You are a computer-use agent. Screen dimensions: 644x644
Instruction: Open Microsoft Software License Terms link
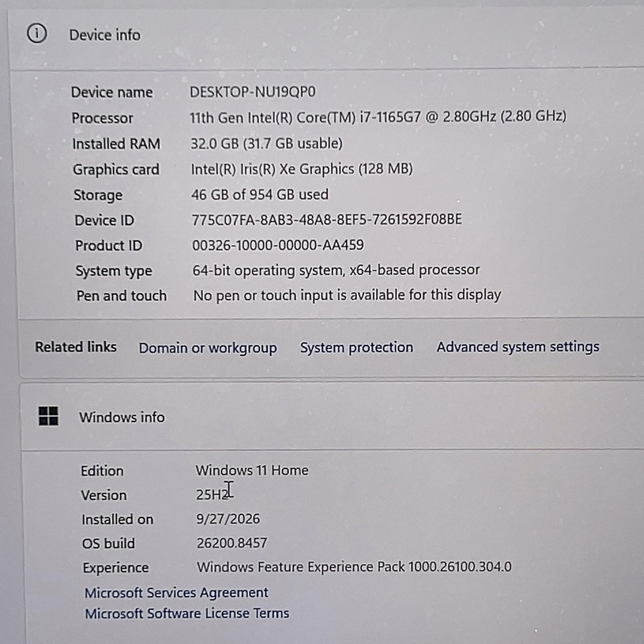pyautogui.click(x=187, y=613)
